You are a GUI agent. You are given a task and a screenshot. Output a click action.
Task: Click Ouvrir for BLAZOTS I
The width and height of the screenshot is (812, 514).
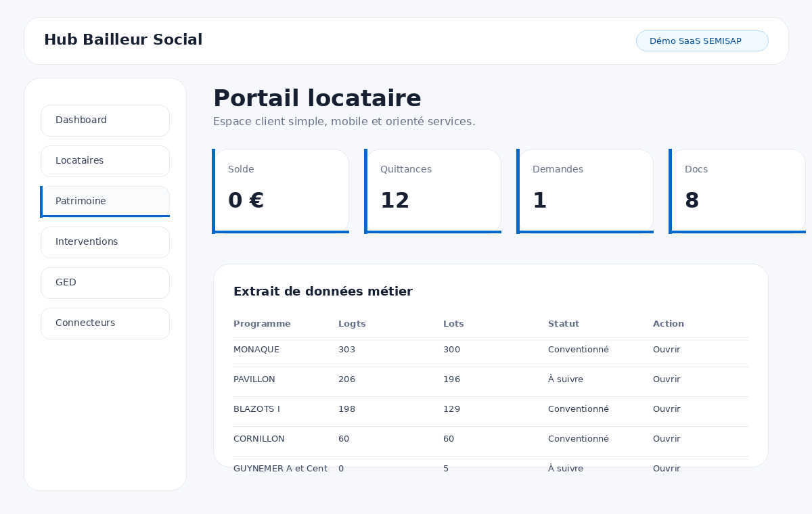coord(667,409)
